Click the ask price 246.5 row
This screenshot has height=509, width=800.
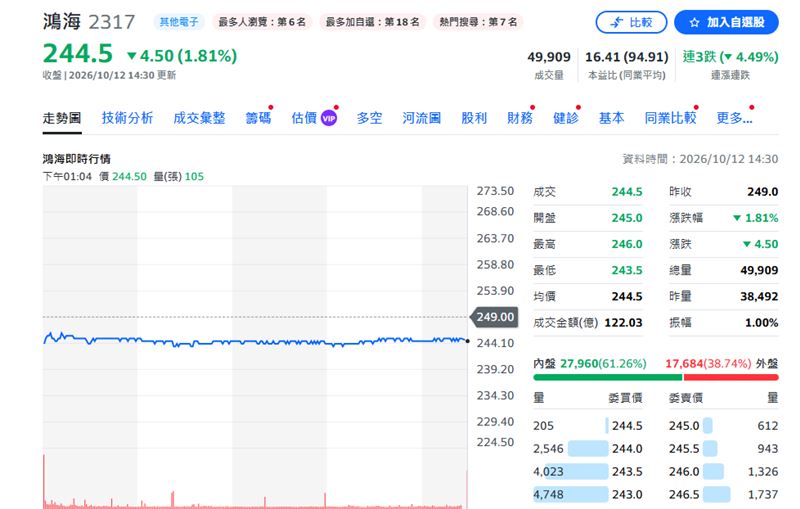tap(723, 494)
